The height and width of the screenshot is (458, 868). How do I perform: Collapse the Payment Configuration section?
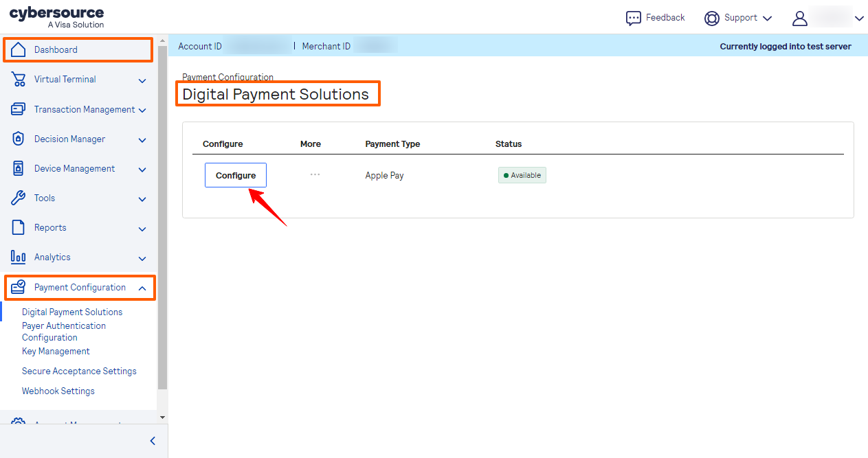[142, 288]
